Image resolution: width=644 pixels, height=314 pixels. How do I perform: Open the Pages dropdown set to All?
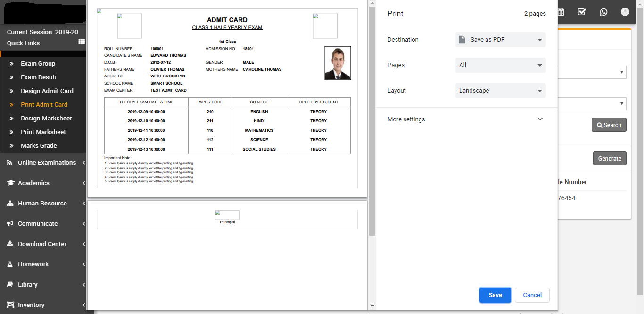(500, 65)
